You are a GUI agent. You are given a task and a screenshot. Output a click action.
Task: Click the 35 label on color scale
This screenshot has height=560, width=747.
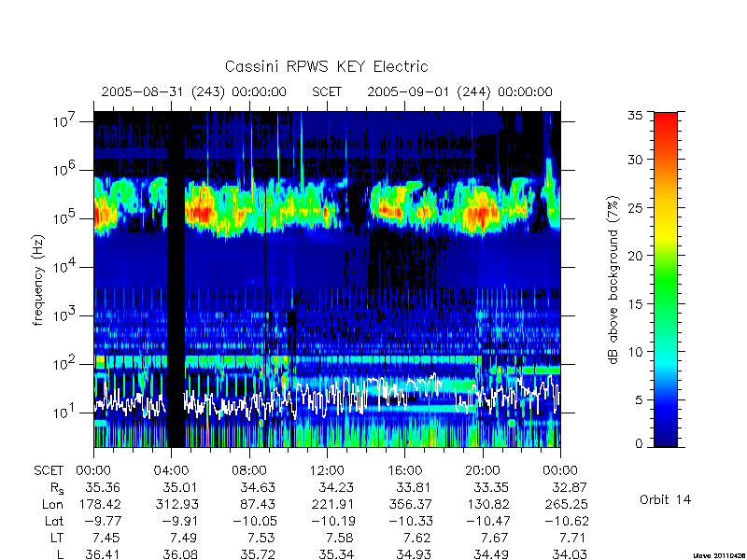click(636, 116)
